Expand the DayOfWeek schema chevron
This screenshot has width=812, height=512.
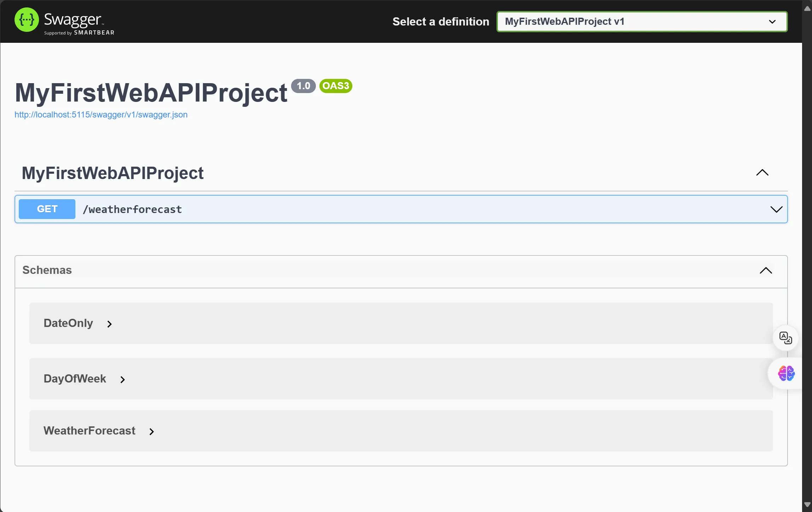click(123, 380)
